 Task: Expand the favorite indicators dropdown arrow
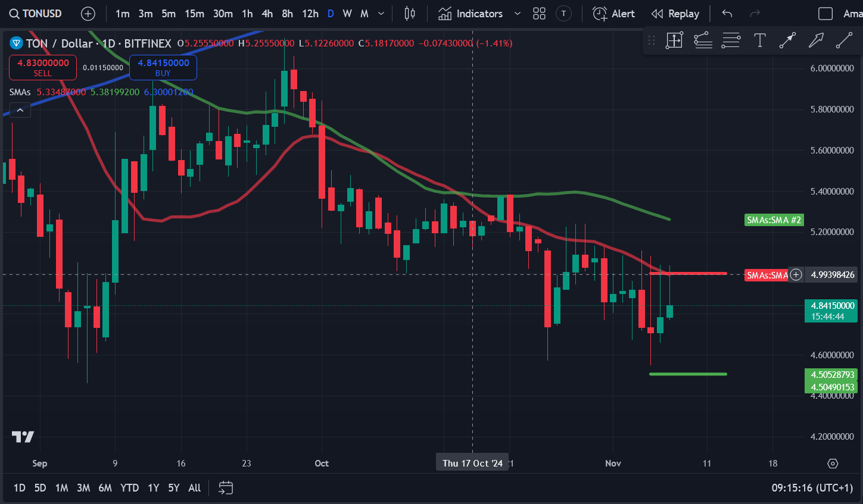517,14
